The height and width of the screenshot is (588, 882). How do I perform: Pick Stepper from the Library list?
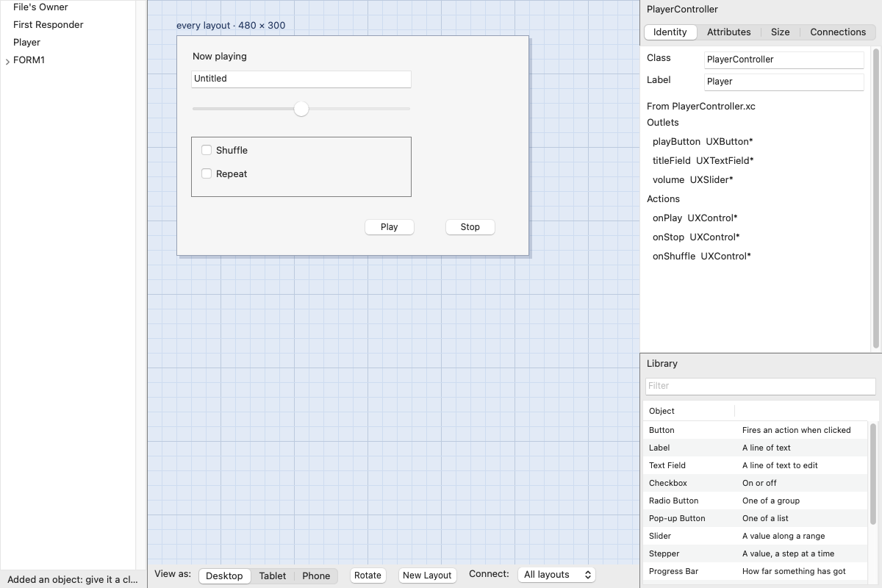tap(756, 553)
